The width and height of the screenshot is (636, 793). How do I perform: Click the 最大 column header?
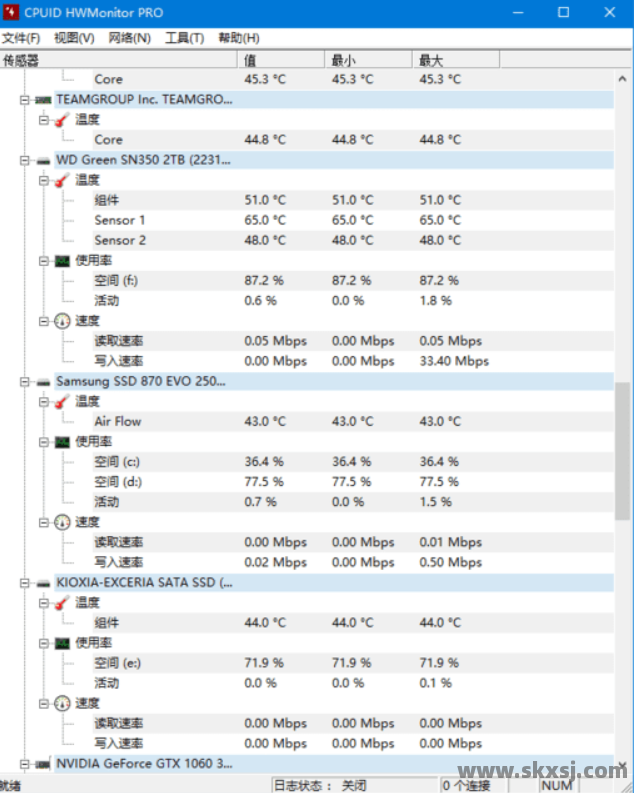click(431, 60)
